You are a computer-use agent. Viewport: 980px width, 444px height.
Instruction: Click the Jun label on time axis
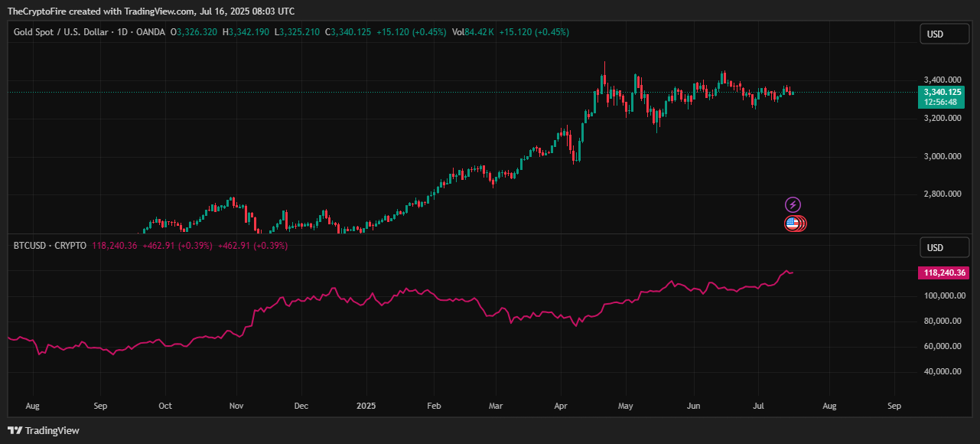[x=694, y=405]
